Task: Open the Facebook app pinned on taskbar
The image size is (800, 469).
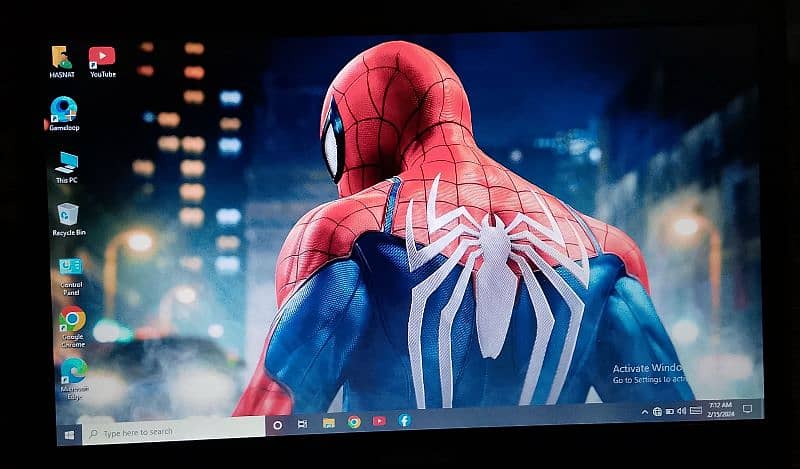Action: tap(404, 420)
